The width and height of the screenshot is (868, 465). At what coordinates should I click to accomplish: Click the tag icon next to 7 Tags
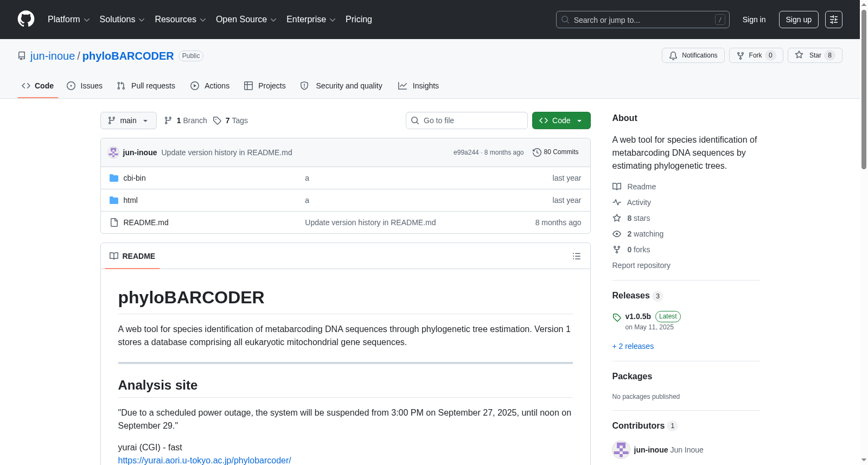pyautogui.click(x=217, y=120)
